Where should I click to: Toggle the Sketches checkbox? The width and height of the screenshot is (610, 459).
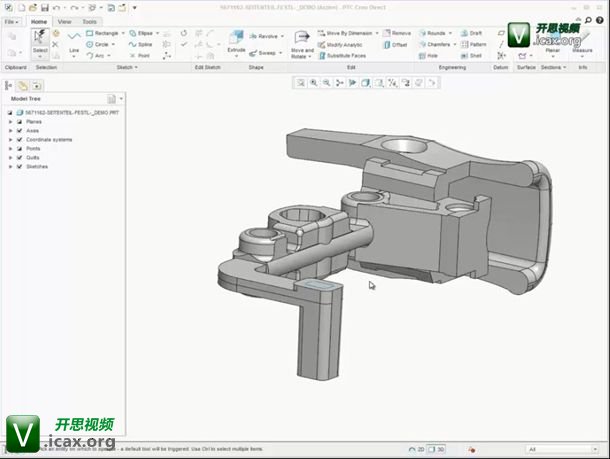[x=19, y=166]
